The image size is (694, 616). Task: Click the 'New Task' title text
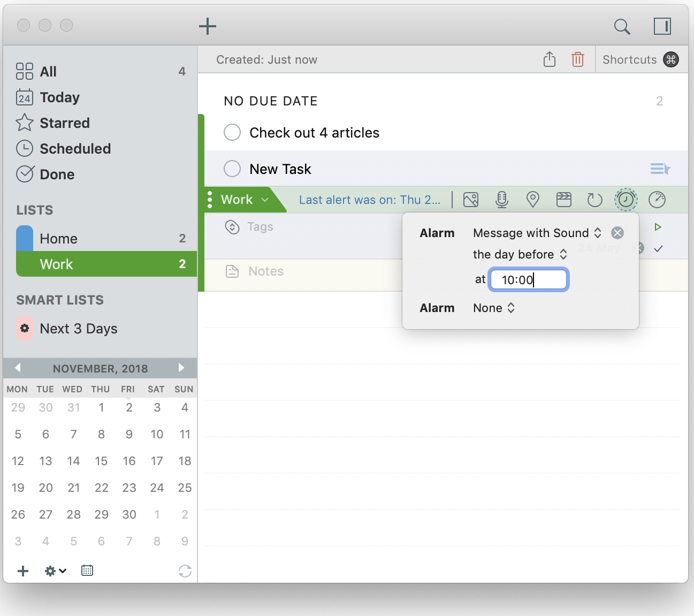click(x=280, y=169)
